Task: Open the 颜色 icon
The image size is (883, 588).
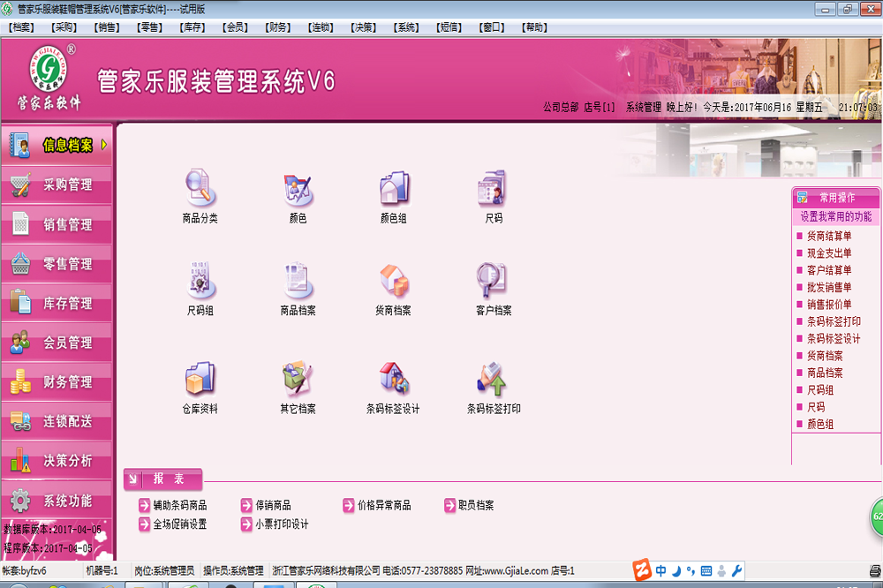Action: point(298,196)
